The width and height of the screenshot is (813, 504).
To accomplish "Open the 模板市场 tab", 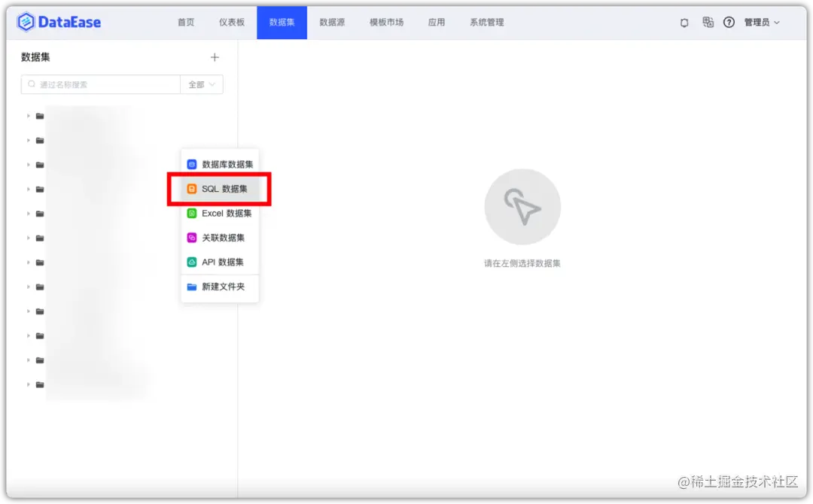I will [386, 23].
